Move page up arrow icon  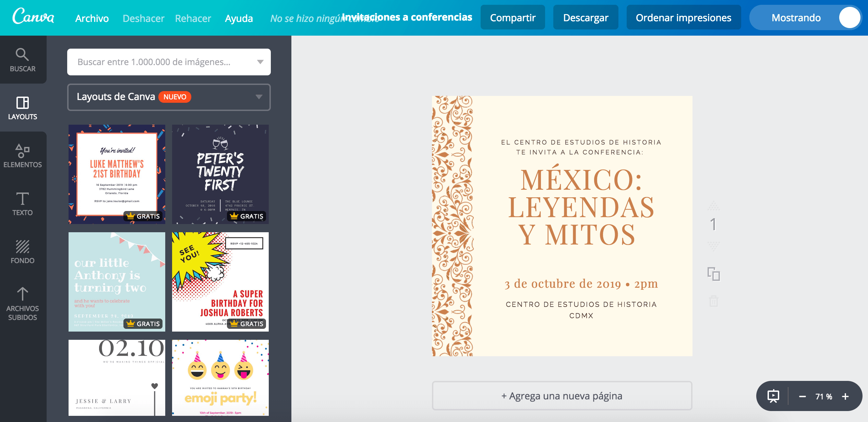714,206
